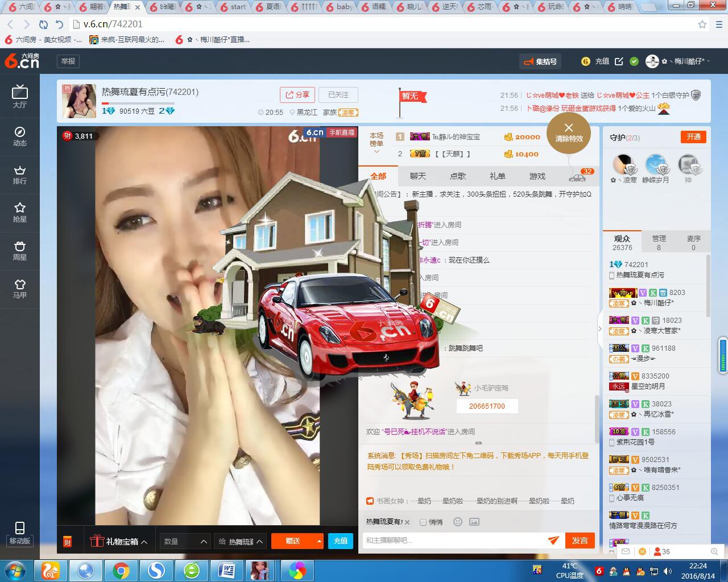The height and width of the screenshot is (582, 728).
Task: Open the Word icon in taskbar
Action: [227, 570]
